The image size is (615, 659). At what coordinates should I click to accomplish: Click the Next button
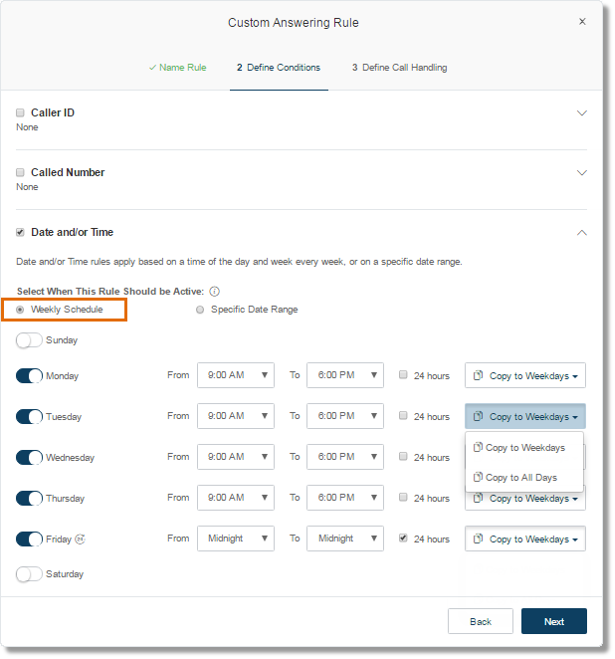554,621
